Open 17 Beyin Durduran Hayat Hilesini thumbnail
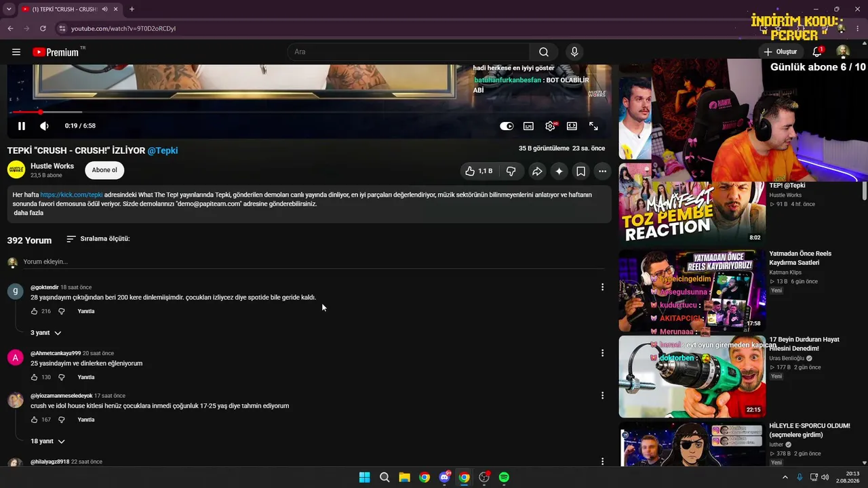The image size is (868, 488). [x=692, y=376]
